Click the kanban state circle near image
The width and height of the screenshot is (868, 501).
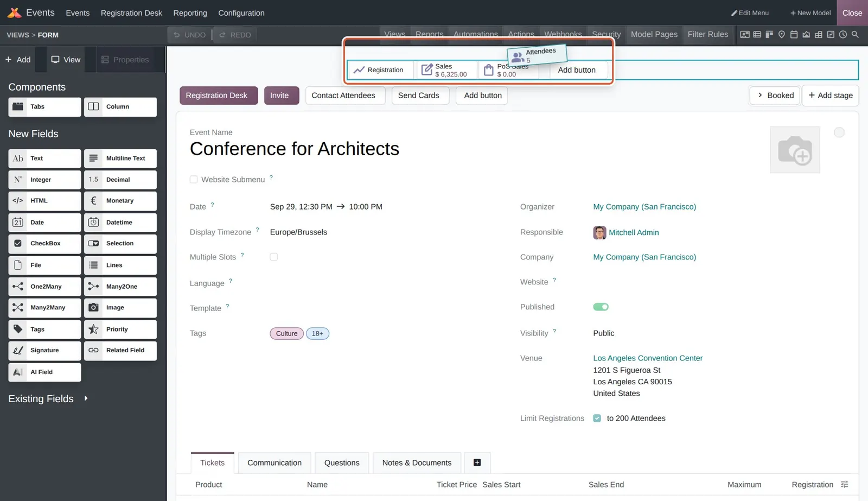839,132
